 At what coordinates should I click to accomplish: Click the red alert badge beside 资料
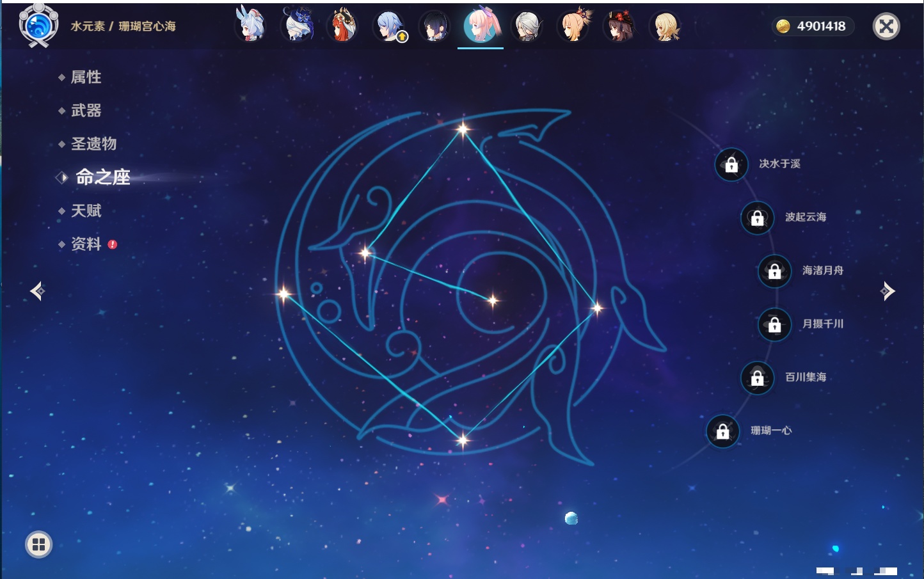point(113,244)
